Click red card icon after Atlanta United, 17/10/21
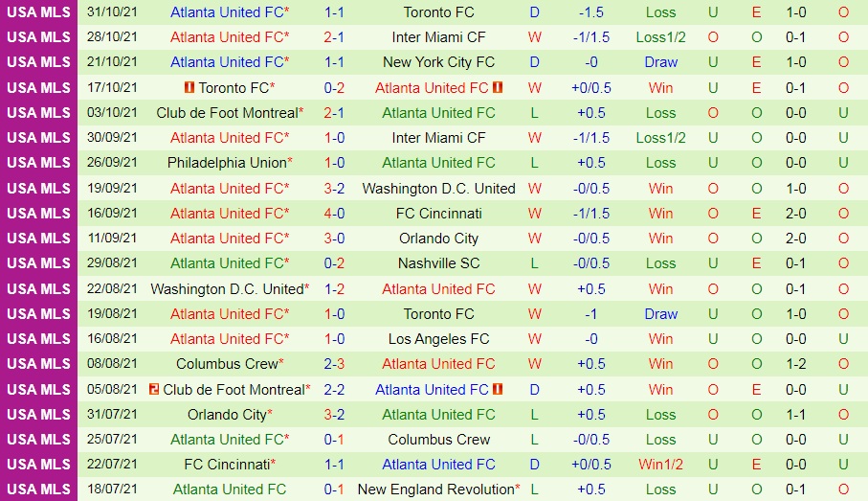868x501 pixels. [498, 87]
